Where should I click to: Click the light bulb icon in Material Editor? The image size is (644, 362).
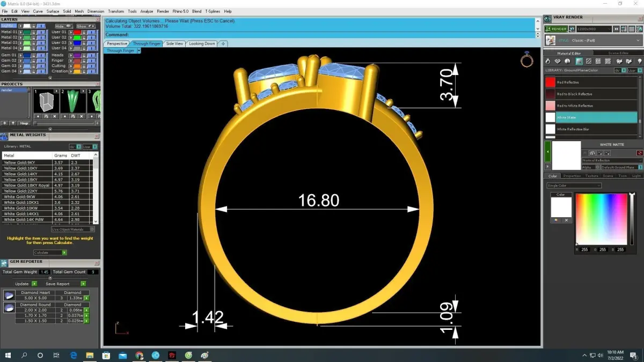[640, 61]
